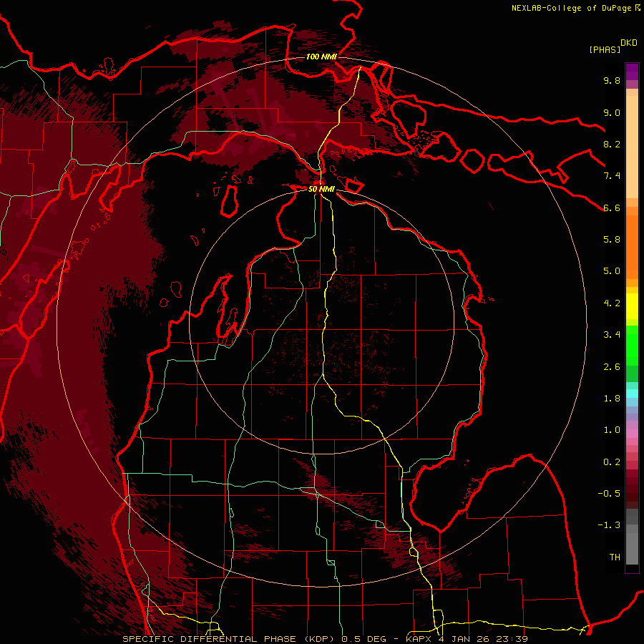Pick the purple top segment of the color bar

[632, 72]
